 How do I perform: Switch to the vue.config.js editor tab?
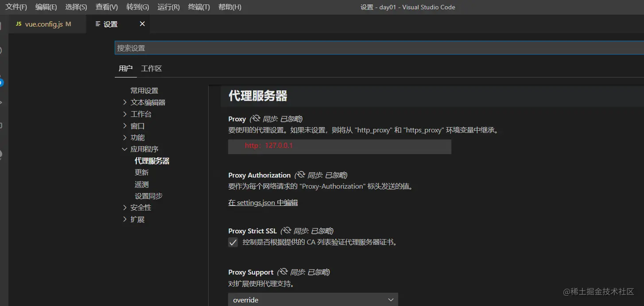point(47,24)
